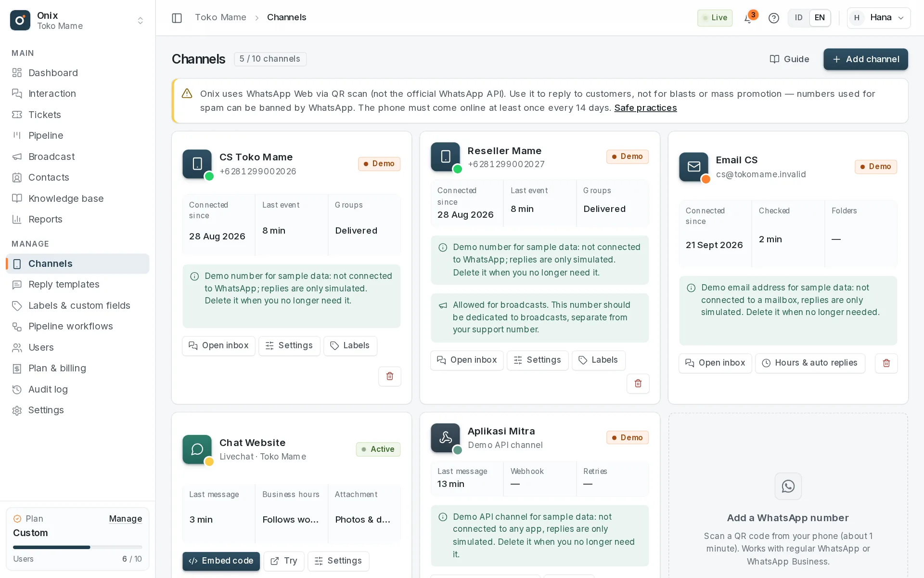Image resolution: width=924 pixels, height=578 pixels.
Task: Click the Aplikasi Mitra webhook icon
Action: [445, 437]
